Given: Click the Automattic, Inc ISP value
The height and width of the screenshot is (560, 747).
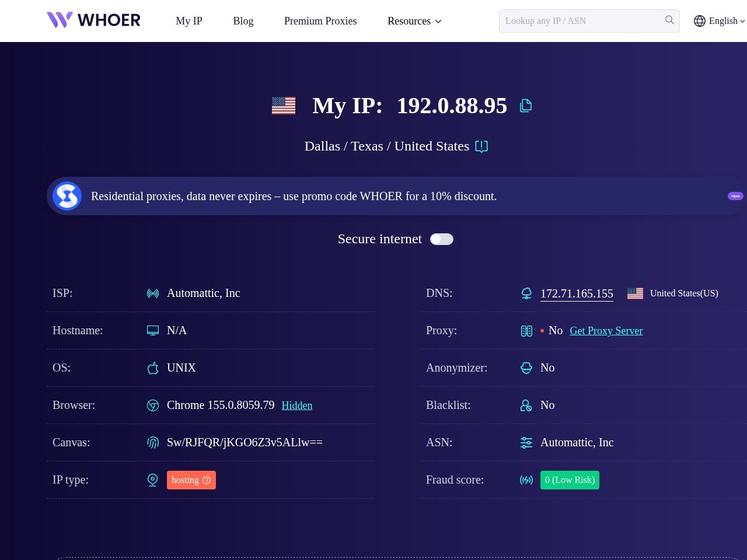Looking at the screenshot, I should point(204,293).
